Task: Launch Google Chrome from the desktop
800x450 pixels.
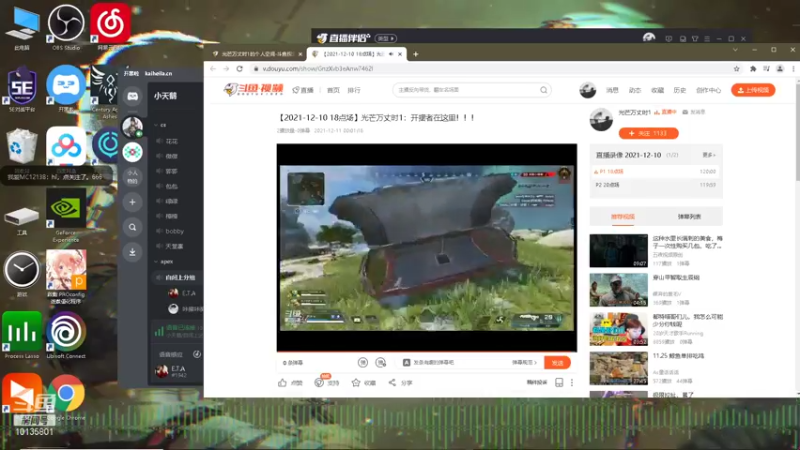Action: 66,395
